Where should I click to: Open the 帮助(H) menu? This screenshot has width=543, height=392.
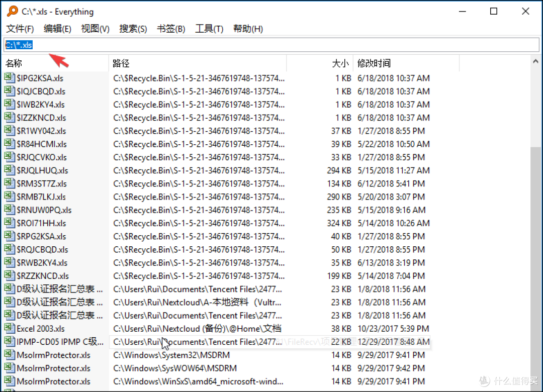(247, 29)
